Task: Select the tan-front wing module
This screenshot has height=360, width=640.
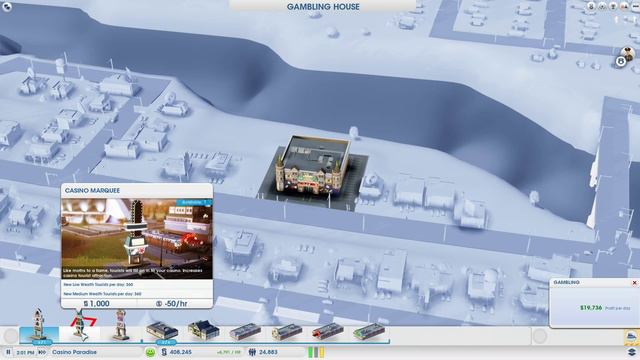Action: [x=287, y=331]
